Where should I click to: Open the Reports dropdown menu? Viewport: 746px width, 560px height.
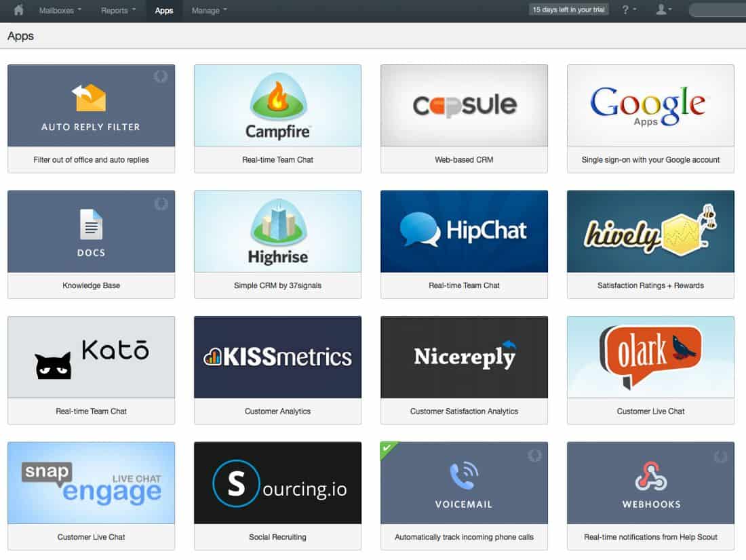tap(118, 10)
